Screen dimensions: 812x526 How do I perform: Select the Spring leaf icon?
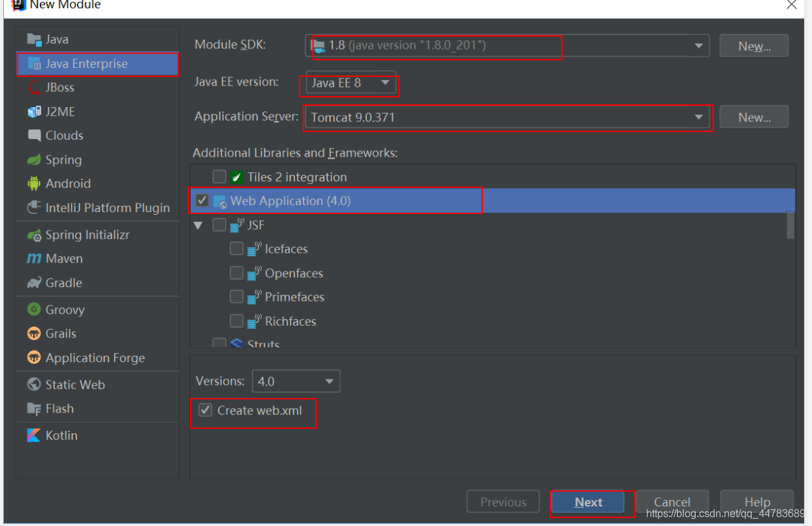click(34, 160)
